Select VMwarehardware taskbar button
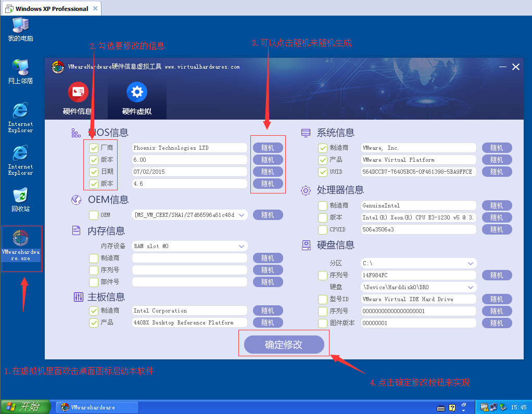This screenshot has height=414, width=532. [97, 407]
